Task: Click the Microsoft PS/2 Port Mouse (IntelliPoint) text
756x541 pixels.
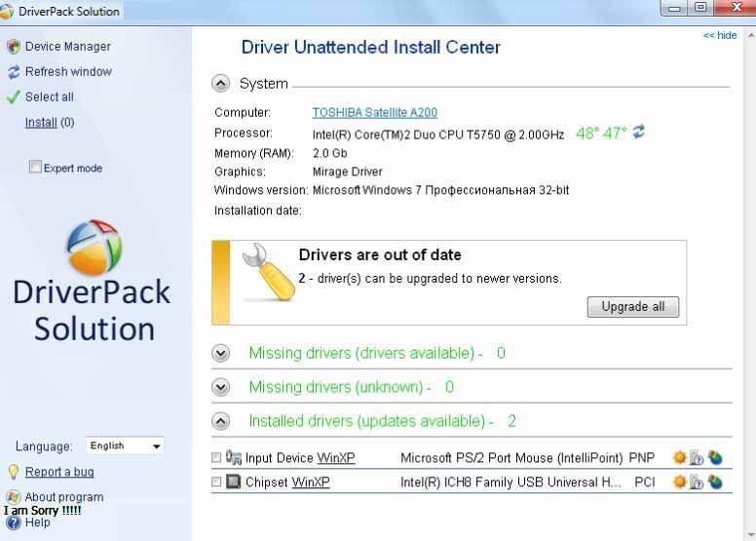Action: click(511, 457)
